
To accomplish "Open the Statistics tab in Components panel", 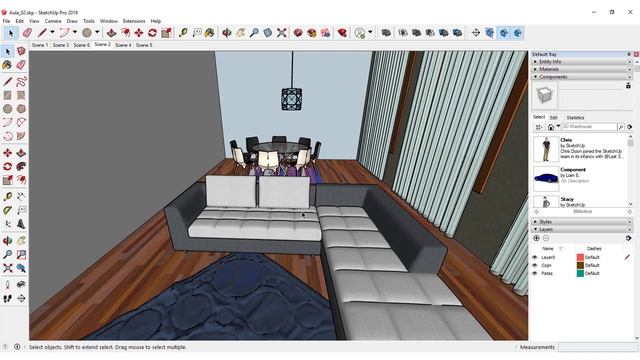I will (x=575, y=118).
